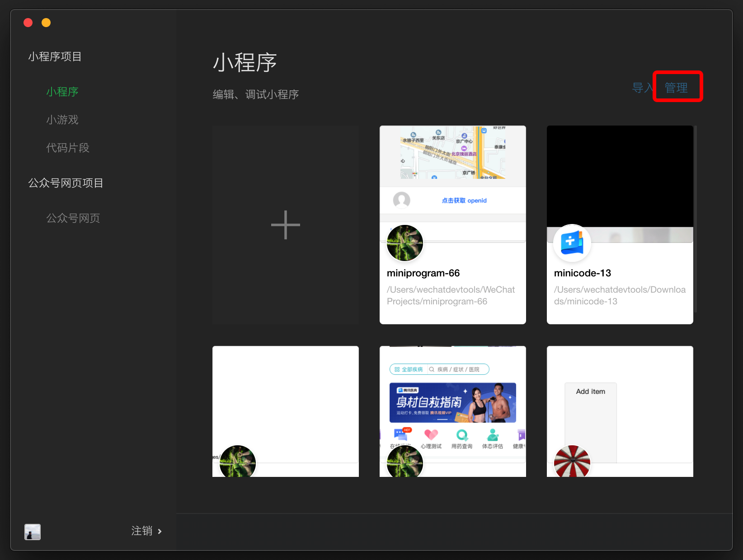Click the project list vertical scrollbar

[x=696, y=219]
